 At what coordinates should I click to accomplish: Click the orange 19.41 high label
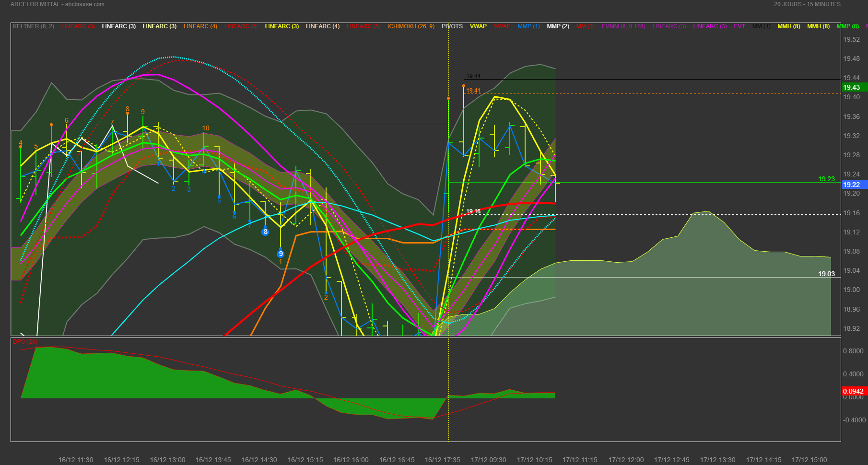pyautogui.click(x=473, y=91)
